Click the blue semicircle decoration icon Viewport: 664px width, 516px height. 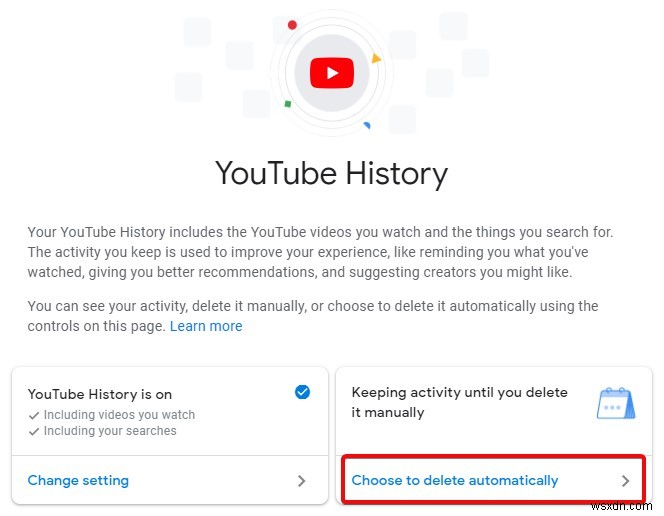coord(367,125)
